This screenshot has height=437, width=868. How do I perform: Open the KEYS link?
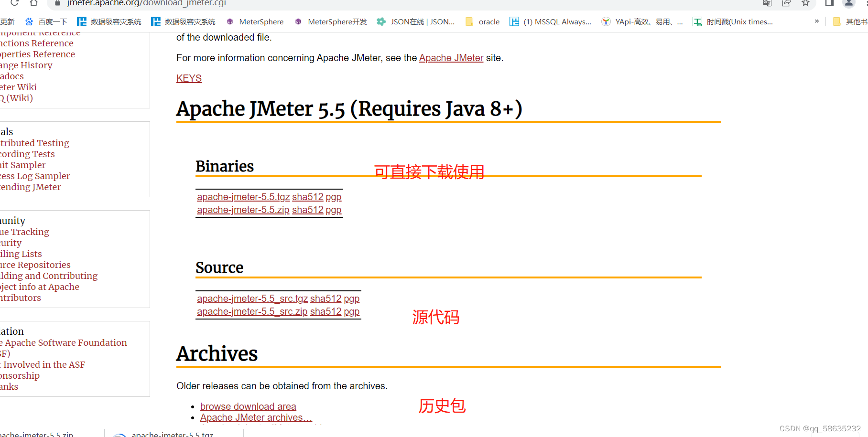[189, 78]
